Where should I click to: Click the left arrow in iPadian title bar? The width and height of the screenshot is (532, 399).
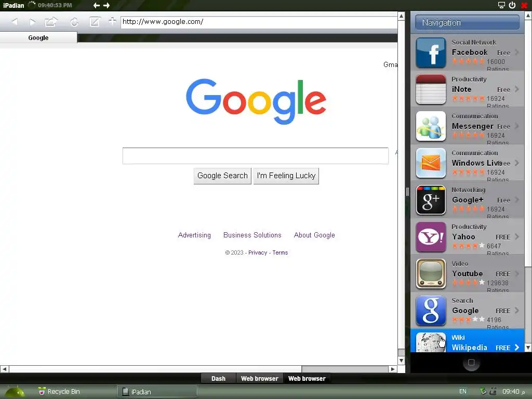point(96,5)
